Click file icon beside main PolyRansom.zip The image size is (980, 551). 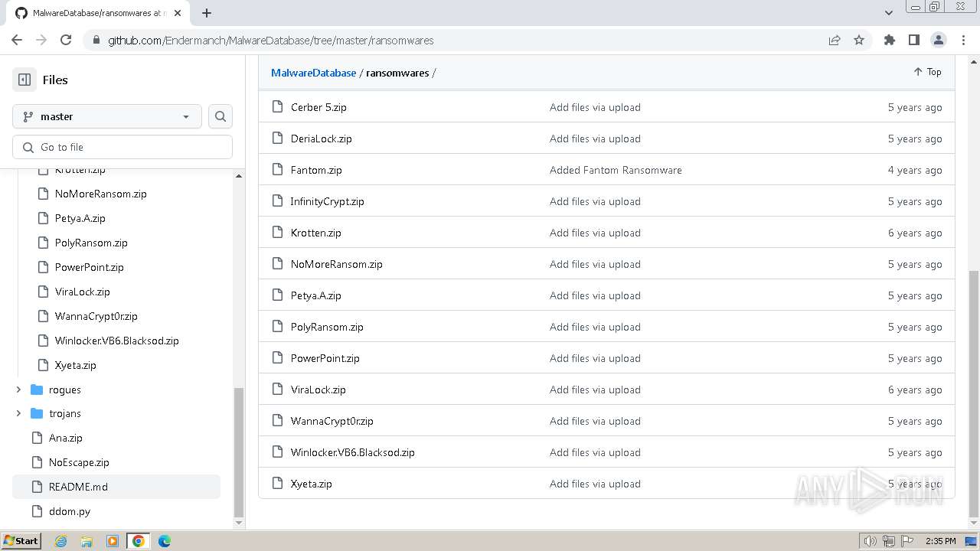click(x=278, y=327)
